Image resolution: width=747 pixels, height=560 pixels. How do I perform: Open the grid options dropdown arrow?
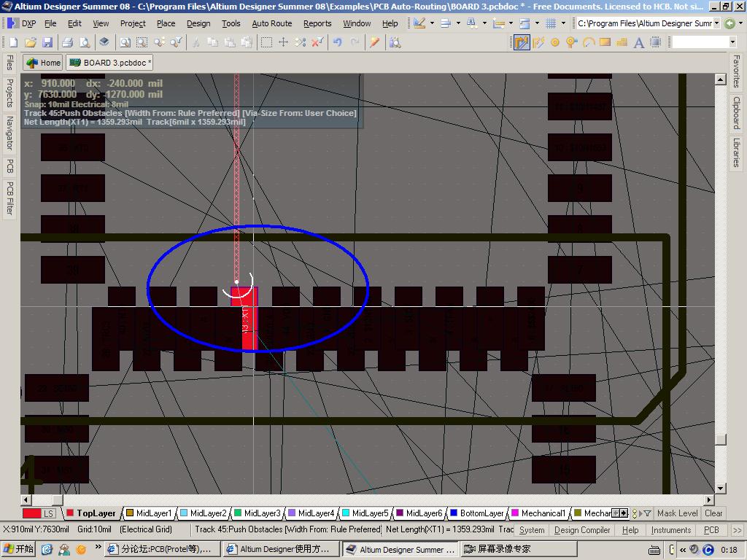pos(563,23)
